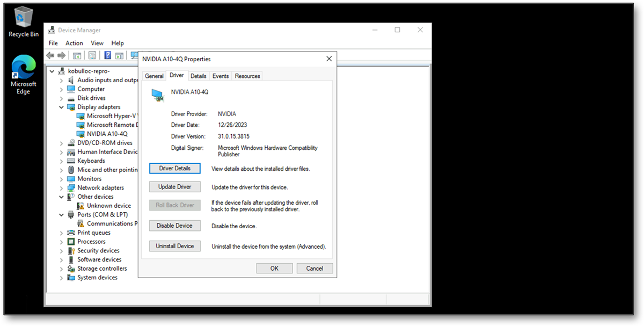The height and width of the screenshot is (326, 644).
Task: Click the Storage controllers category icon
Action: click(71, 269)
